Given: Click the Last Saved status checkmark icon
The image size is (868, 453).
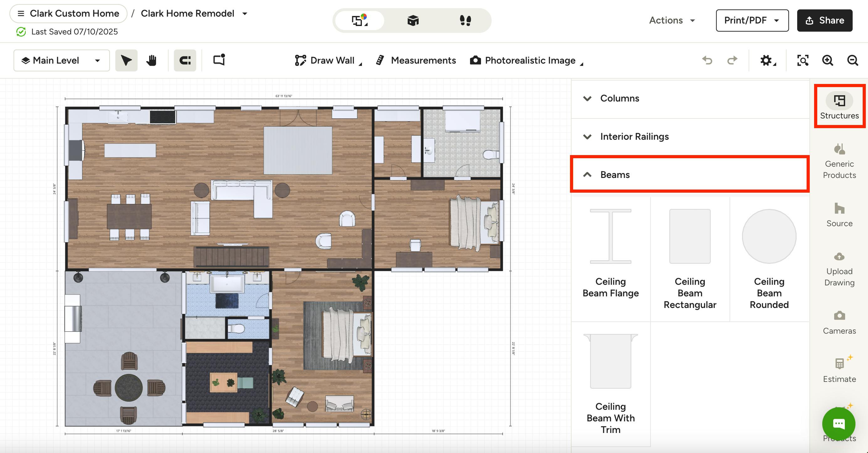Looking at the screenshot, I should 21,32.
